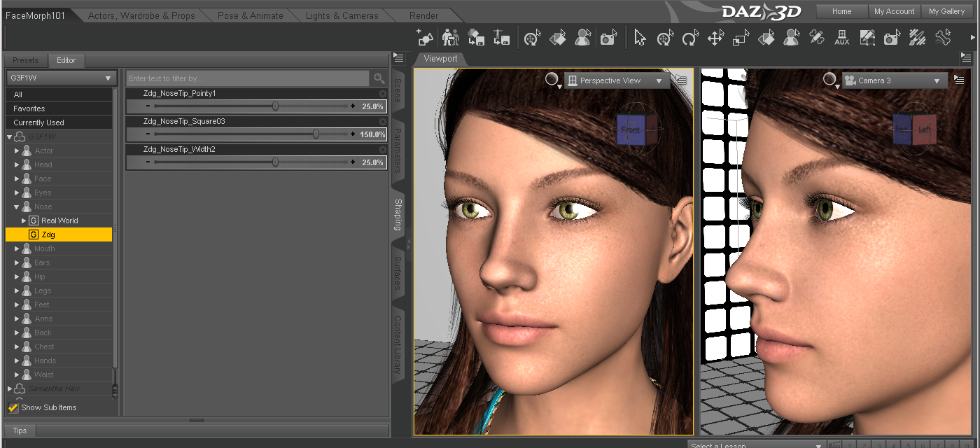980x448 pixels.
Task: Click the AUX viewport toolbar icon
Action: point(841,37)
